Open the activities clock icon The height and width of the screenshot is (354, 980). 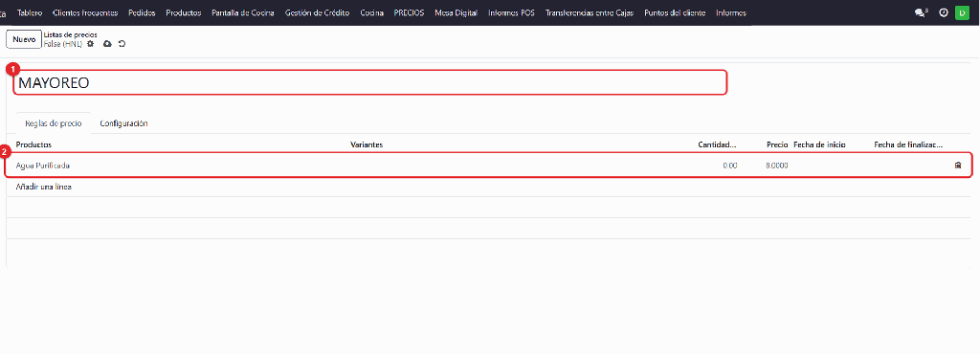[x=943, y=12]
